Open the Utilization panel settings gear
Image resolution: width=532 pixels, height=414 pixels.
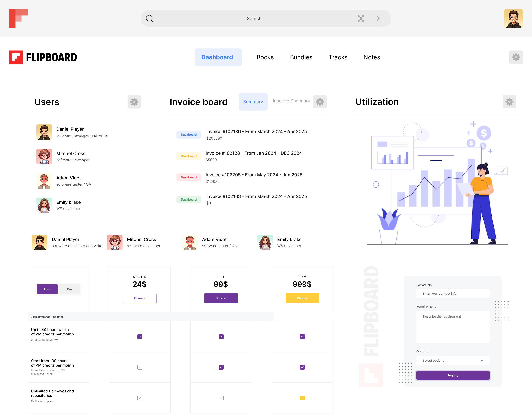point(509,102)
